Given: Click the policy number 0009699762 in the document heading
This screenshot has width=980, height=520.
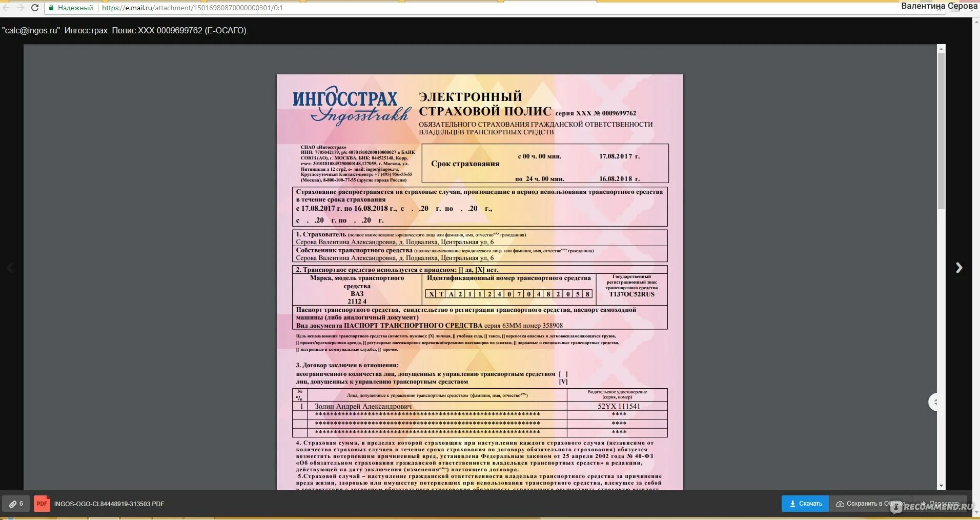Looking at the screenshot, I should pos(619,113).
